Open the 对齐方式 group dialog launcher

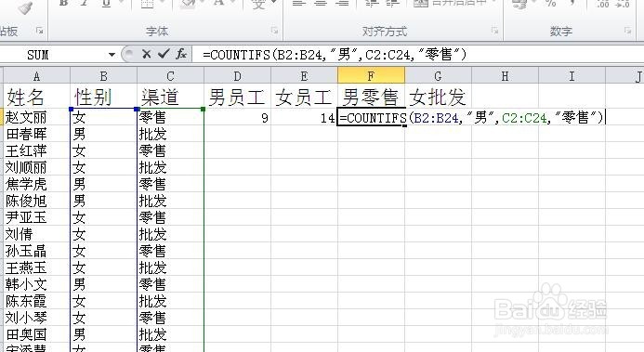click(x=495, y=31)
